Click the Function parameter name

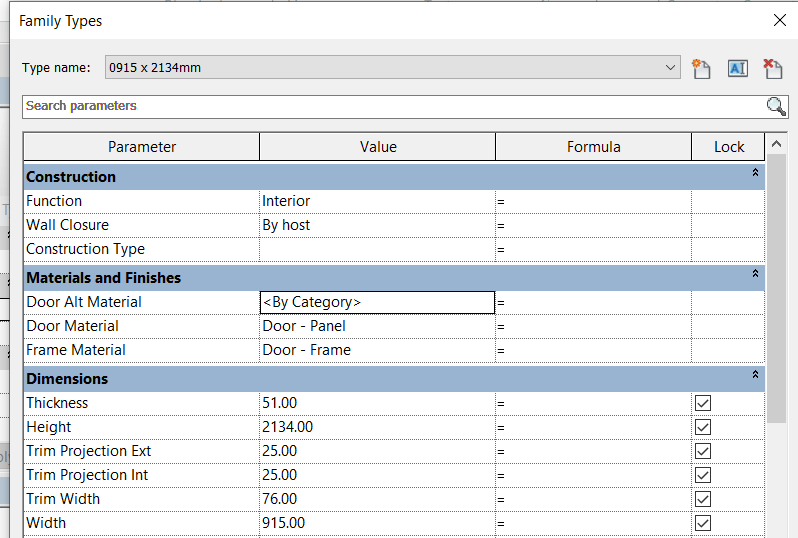point(54,201)
